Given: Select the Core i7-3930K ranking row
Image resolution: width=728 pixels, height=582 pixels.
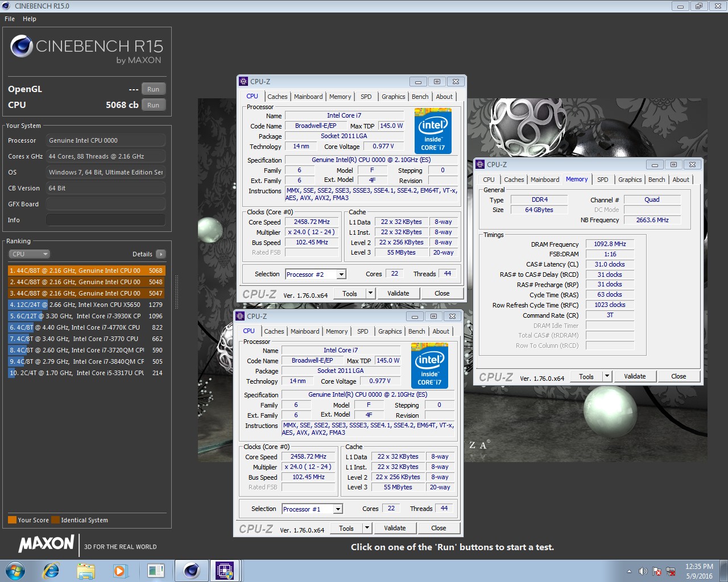Looking at the screenshot, I should coord(86,316).
